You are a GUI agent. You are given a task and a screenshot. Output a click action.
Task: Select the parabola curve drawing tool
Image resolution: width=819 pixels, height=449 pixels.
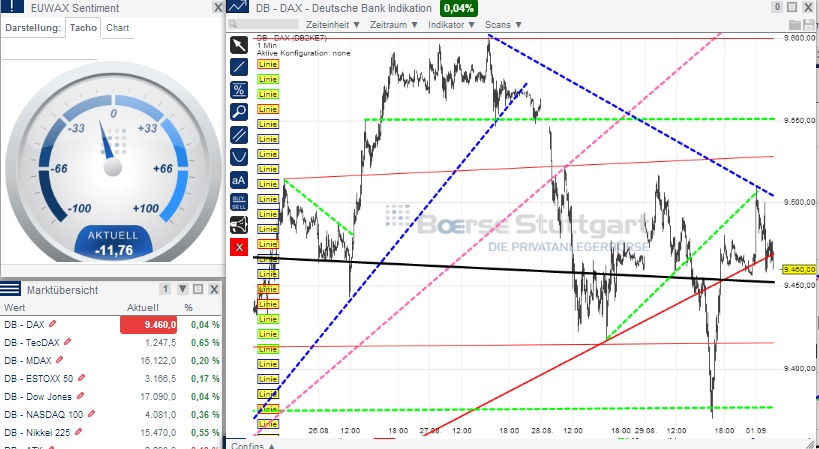[x=239, y=157]
